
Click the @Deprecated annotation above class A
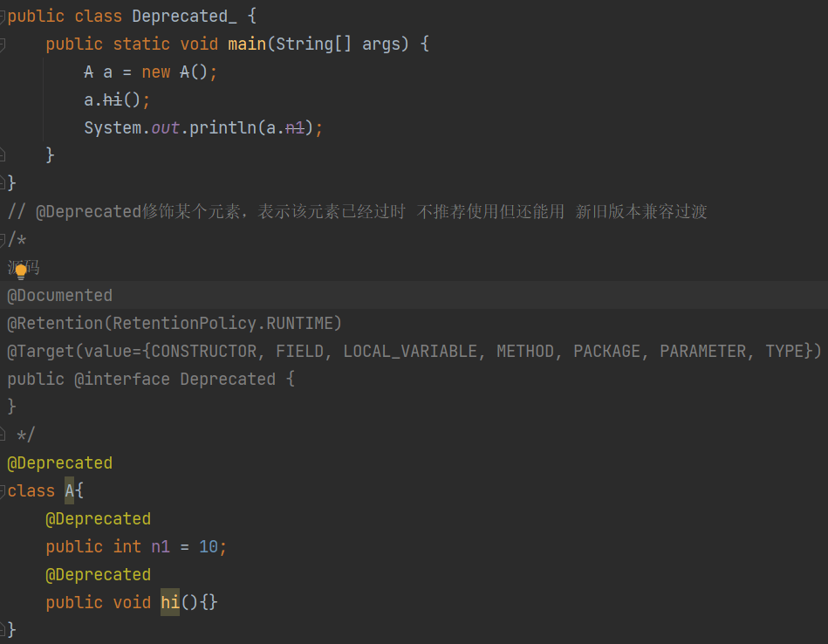click(x=59, y=463)
